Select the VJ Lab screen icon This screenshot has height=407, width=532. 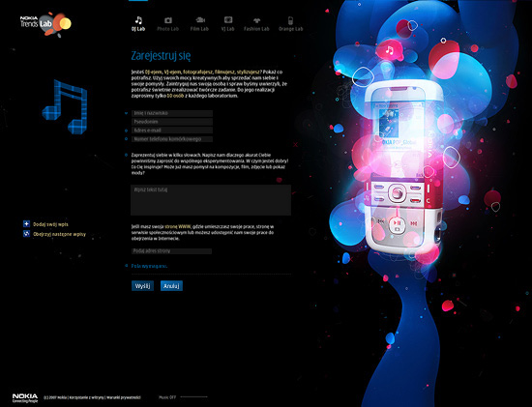coord(228,20)
